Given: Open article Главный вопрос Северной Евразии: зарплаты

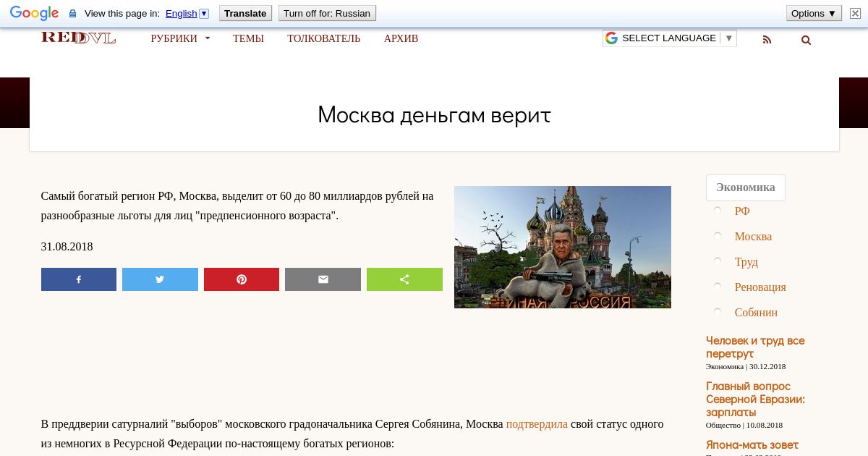Looking at the screenshot, I should point(755,400).
